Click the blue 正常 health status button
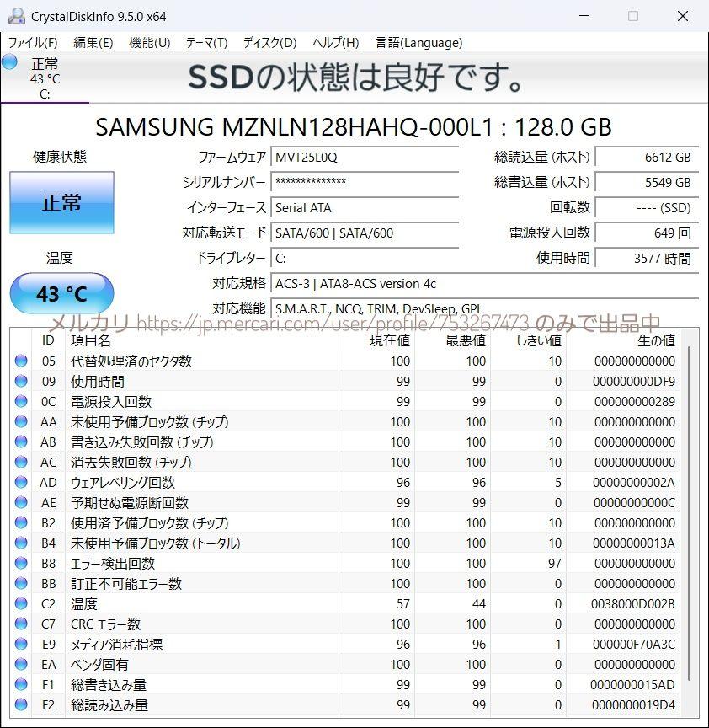The height and width of the screenshot is (728, 709). pyautogui.click(x=61, y=202)
